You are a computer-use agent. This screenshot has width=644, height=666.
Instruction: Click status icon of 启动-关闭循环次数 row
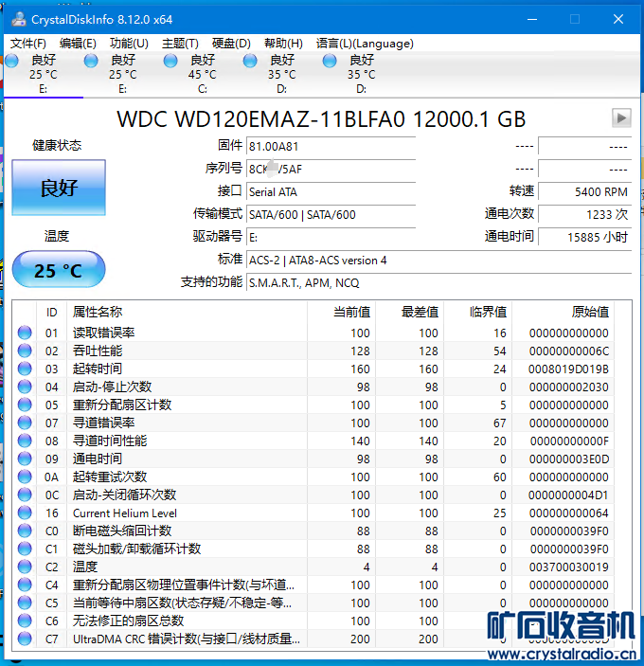25,495
